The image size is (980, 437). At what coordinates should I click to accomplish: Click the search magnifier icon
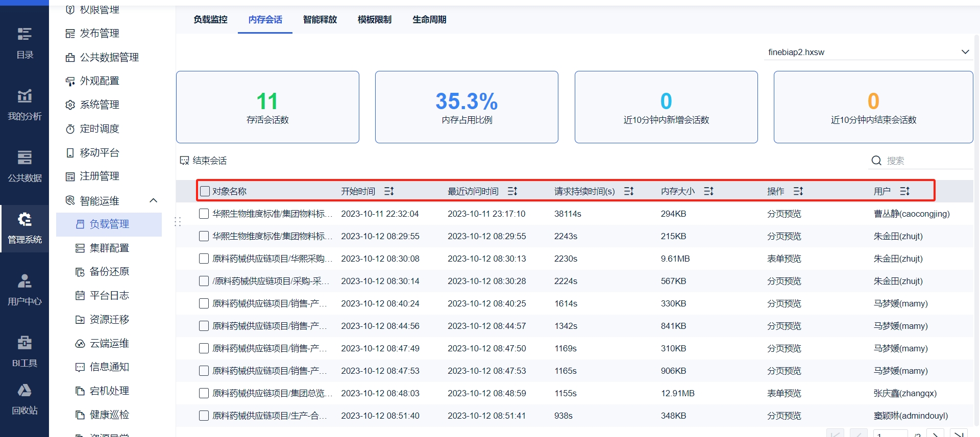[x=876, y=161]
